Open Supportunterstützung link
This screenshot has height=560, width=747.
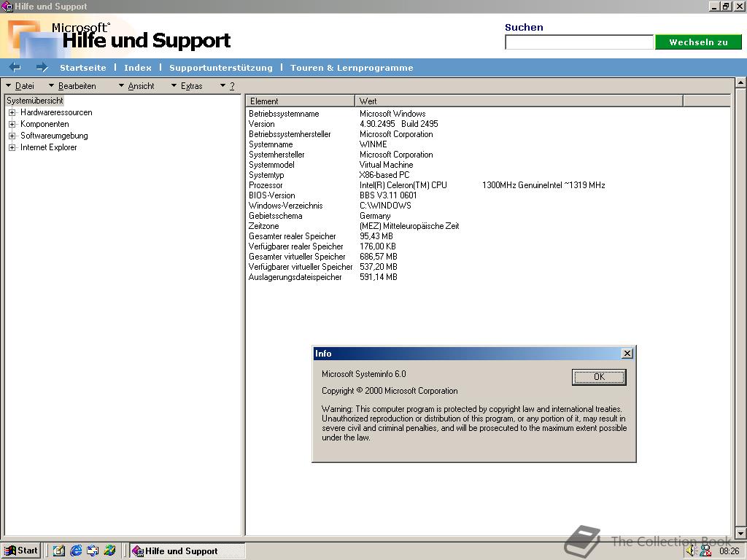point(220,68)
